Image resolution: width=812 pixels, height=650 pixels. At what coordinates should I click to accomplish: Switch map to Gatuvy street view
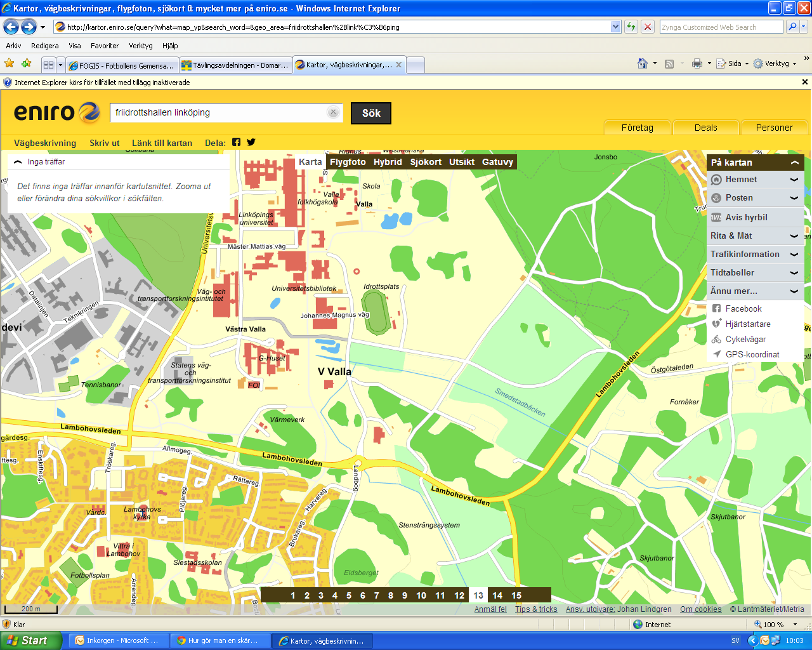[497, 162]
